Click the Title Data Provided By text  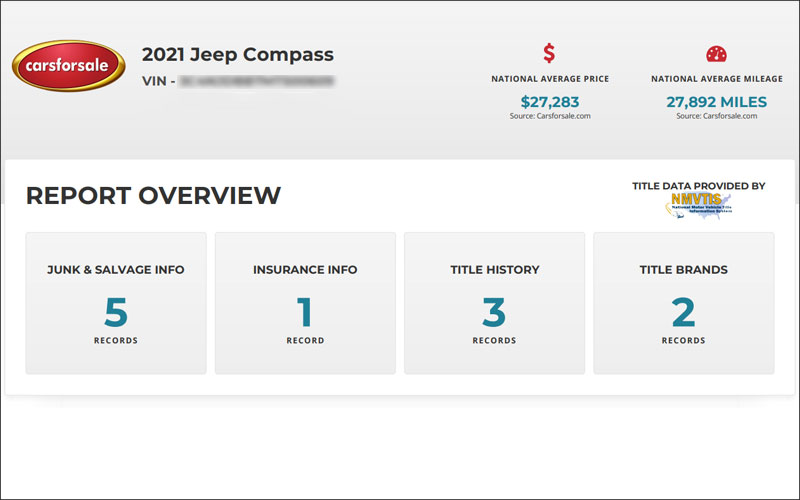coord(699,186)
